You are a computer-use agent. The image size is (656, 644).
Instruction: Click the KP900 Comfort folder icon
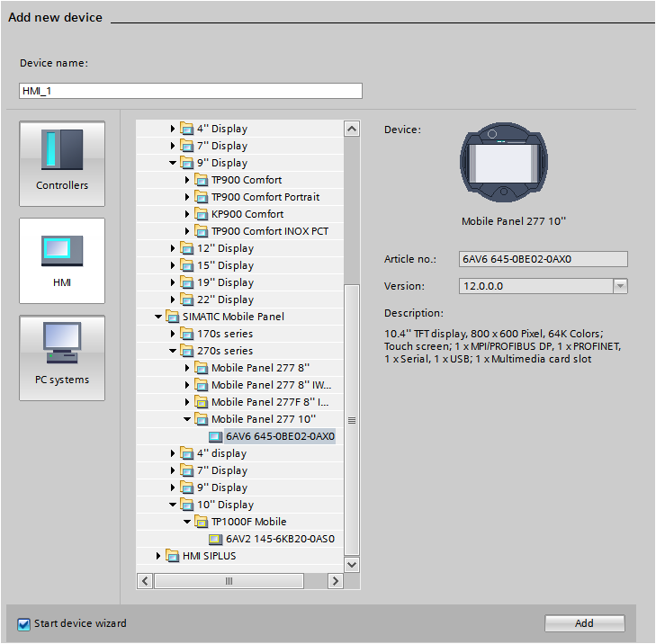(202, 215)
